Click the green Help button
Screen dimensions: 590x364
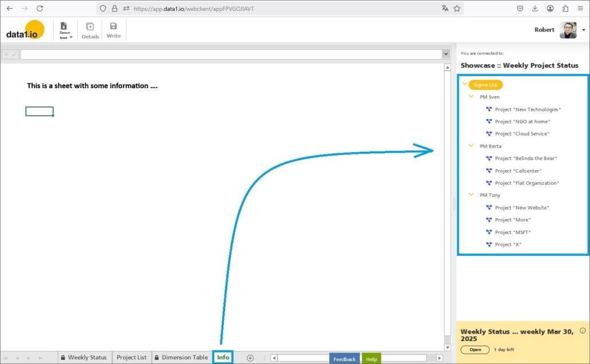tap(371, 359)
